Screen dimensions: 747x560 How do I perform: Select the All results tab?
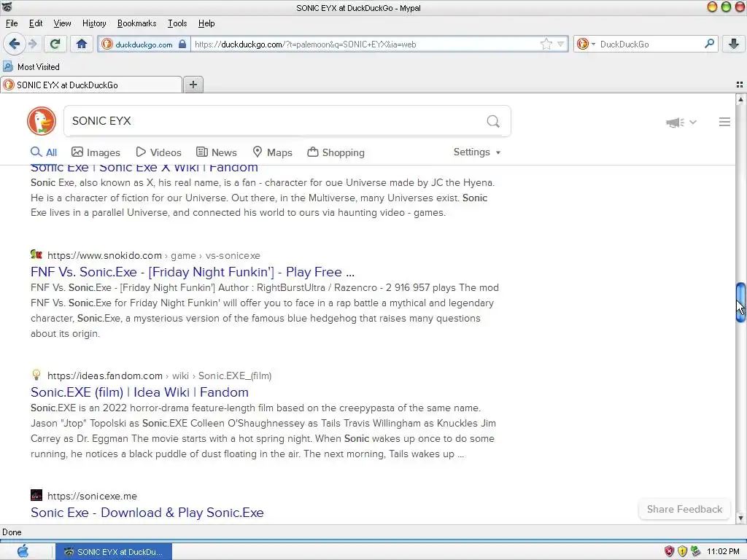[43, 152]
